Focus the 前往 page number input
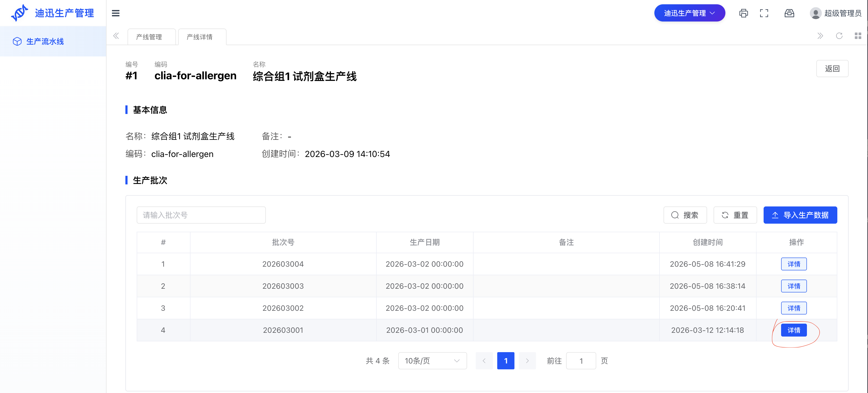Screen dimensions: 868x393 (581, 361)
